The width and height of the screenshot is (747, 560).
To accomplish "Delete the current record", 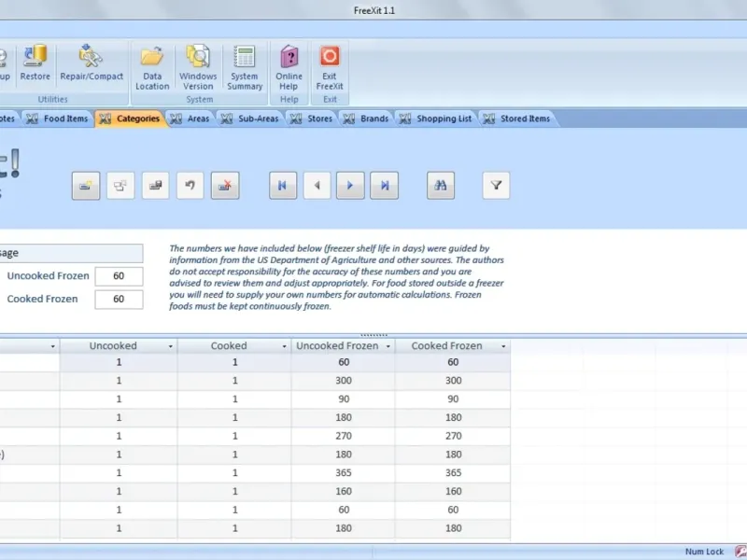I will [225, 186].
